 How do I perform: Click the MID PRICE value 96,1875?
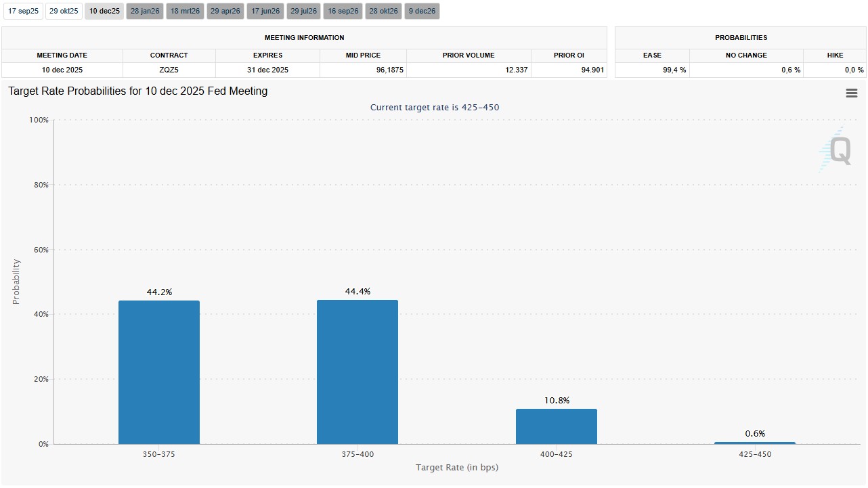coord(363,70)
